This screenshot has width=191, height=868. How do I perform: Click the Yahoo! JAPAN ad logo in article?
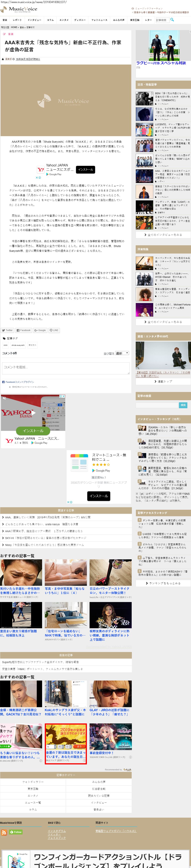click(40, 170)
